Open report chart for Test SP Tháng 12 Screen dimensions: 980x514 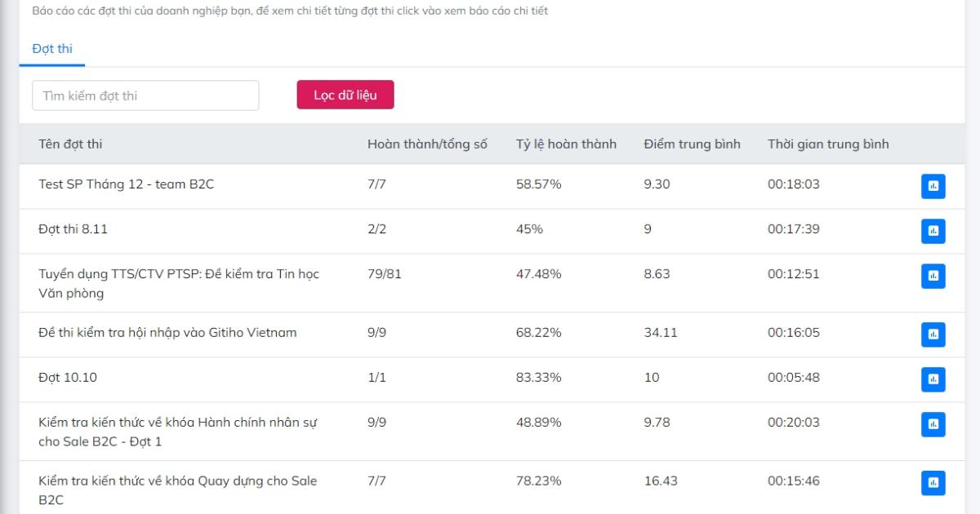pyautogui.click(x=933, y=186)
